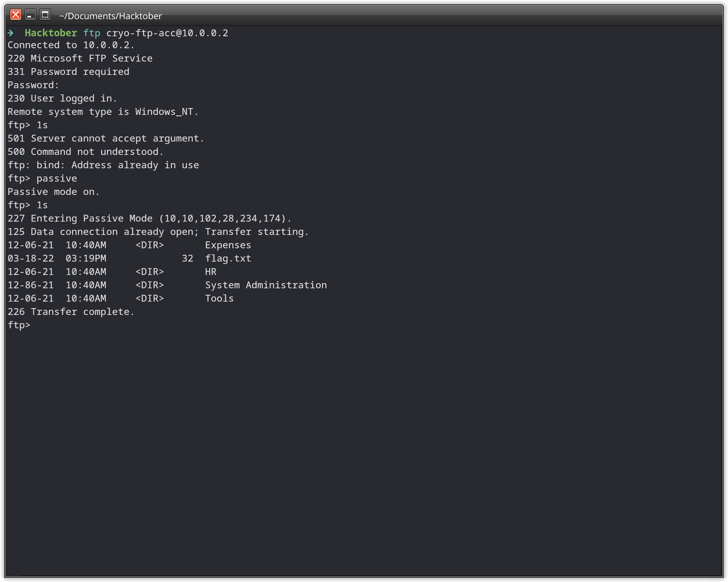The image size is (728, 582).
Task: Click the green Hacktober prompt text
Action: click(51, 33)
